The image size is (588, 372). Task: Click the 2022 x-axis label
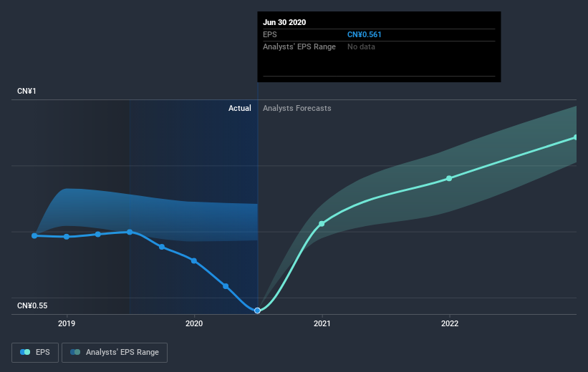(449, 323)
